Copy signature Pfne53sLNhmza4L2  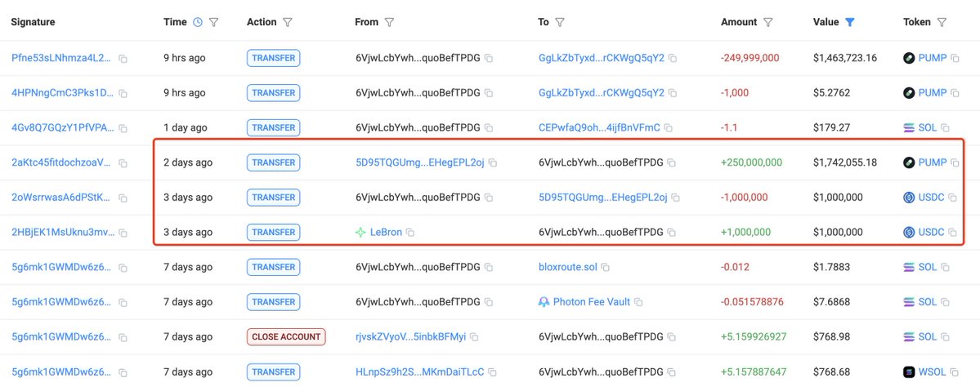point(123,59)
